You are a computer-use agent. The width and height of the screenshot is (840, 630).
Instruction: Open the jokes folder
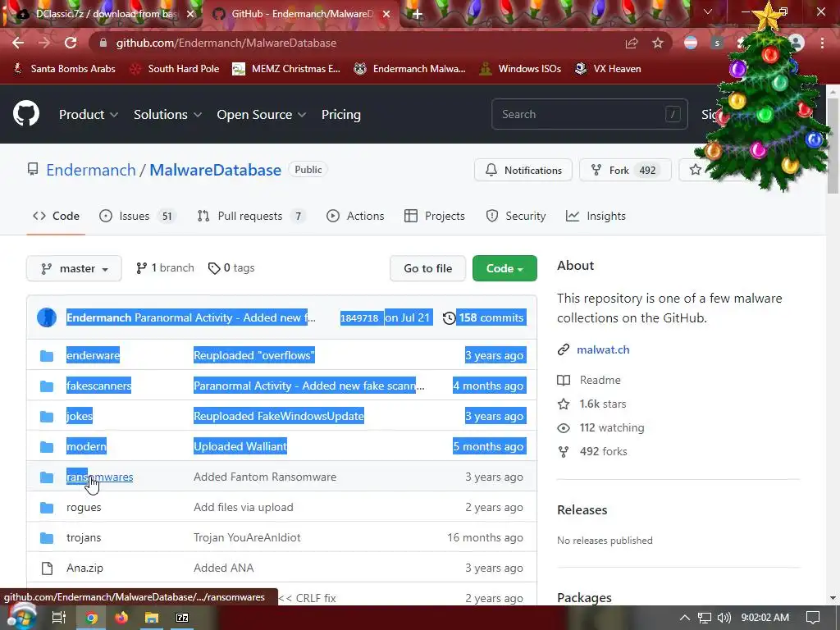coord(80,416)
